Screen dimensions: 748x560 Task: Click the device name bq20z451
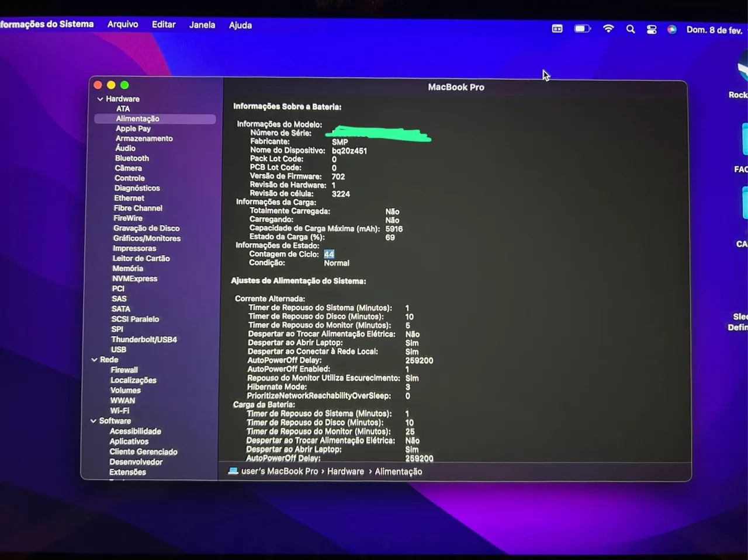pos(349,151)
